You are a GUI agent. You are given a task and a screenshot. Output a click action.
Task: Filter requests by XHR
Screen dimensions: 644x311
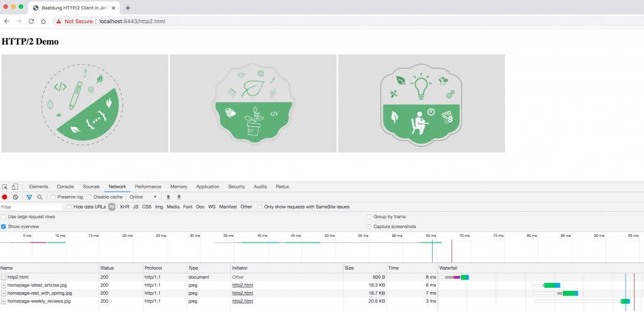[125, 207]
